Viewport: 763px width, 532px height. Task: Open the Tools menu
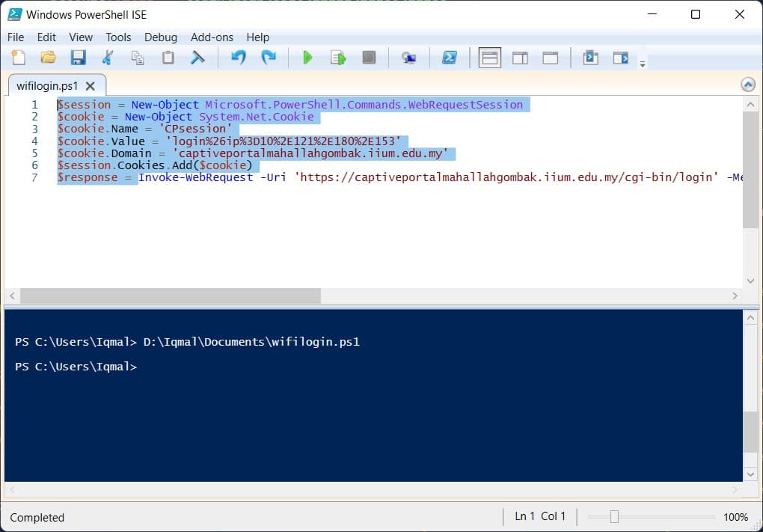[x=118, y=37]
